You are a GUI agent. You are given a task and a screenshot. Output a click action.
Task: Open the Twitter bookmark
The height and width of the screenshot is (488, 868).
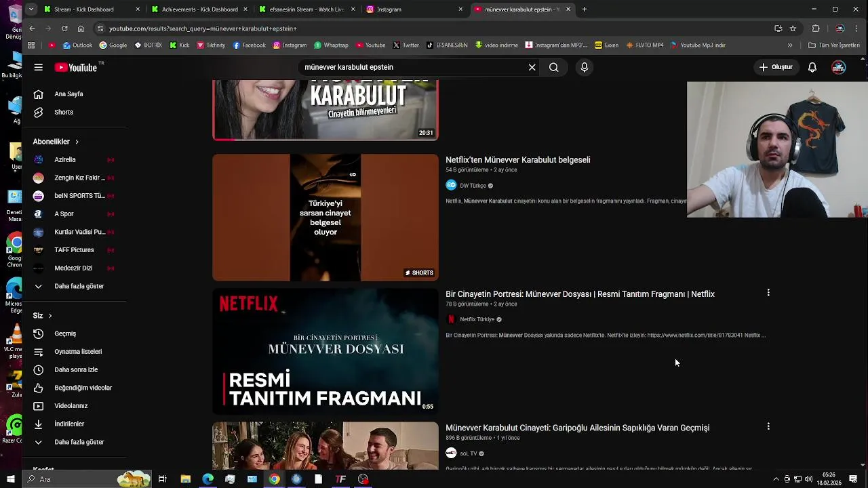point(406,45)
